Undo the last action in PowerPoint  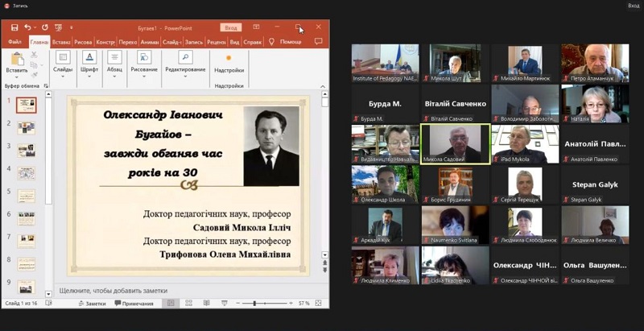[27, 27]
